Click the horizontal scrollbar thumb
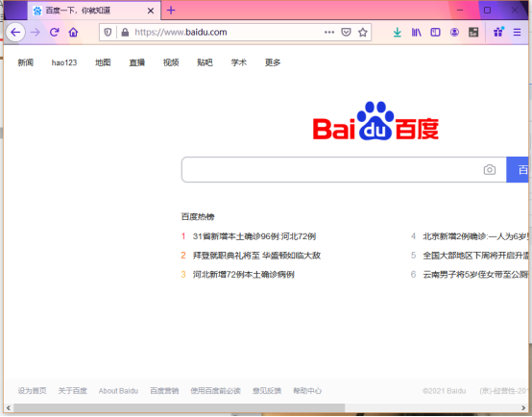532x417 pixels. [x=179, y=407]
